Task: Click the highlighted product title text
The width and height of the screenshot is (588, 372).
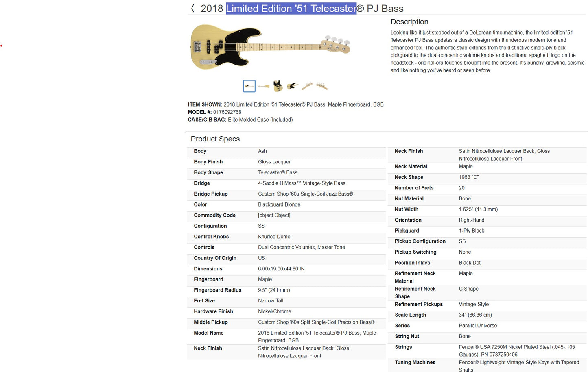Action: pyautogui.click(x=291, y=9)
